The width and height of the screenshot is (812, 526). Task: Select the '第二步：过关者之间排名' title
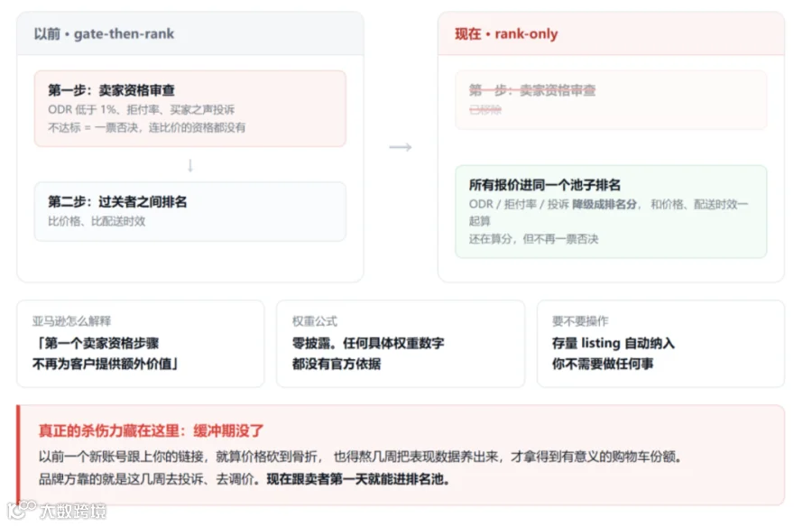tap(117, 202)
